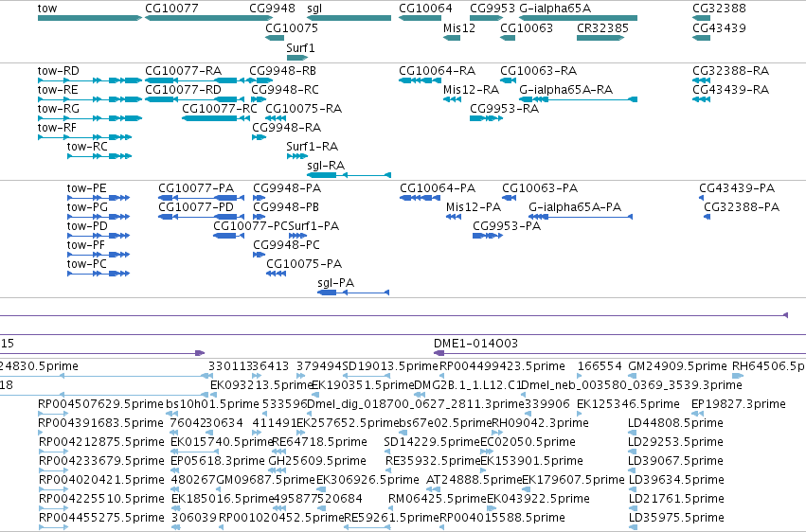Select protein tow-PE

click(99, 198)
